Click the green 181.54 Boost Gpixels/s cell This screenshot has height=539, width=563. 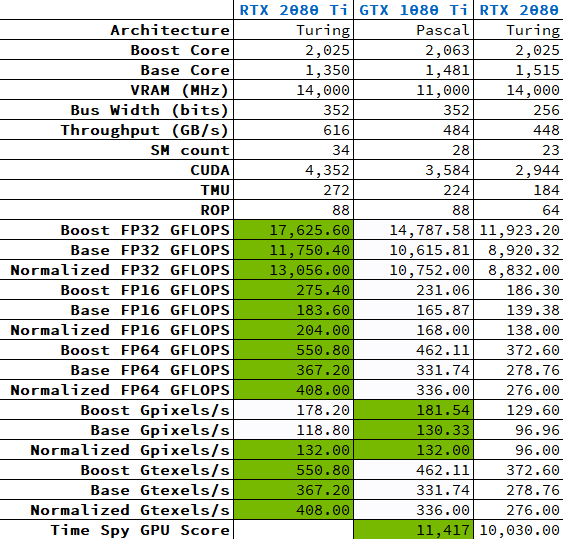point(414,410)
